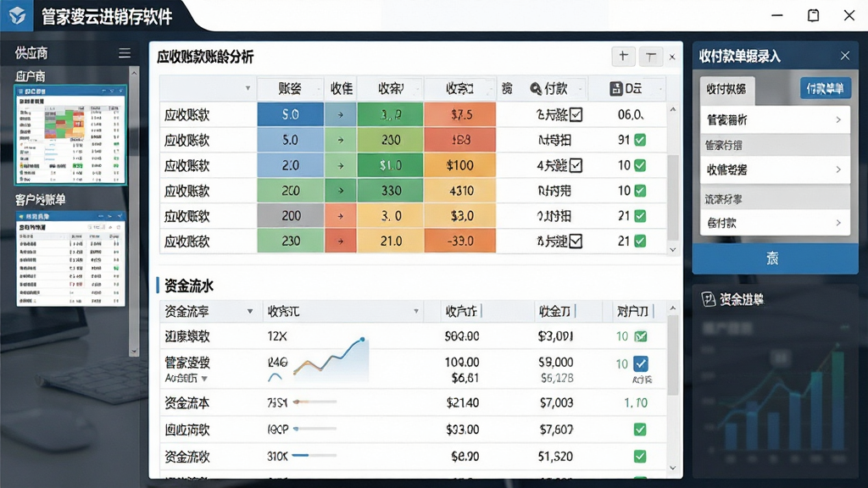
Task: Click the red arrow icon in the -33.0 row
Action: click(x=341, y=241)
